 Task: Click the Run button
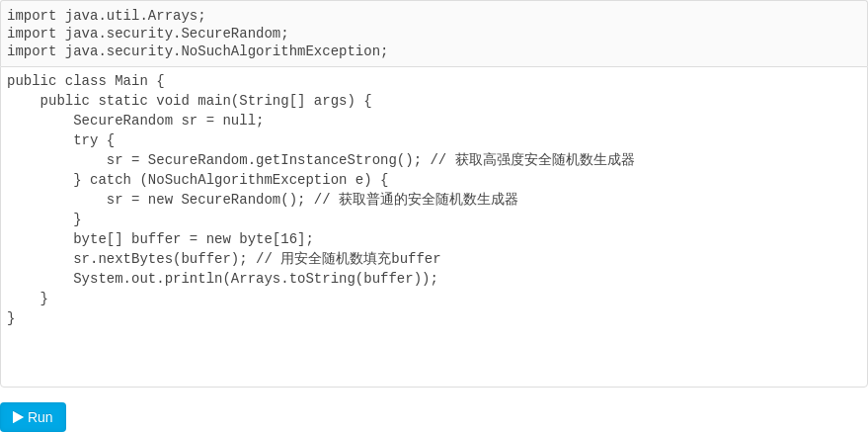pyautogui.click(x=33, y=417)
